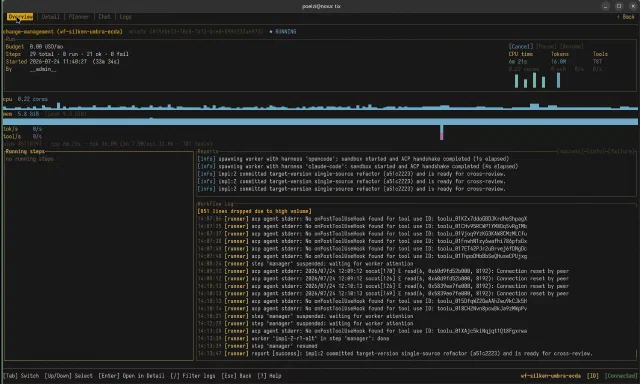Click the Steps 29 total summary line
This screenshot has height=384, width=640.
(67, 54)
